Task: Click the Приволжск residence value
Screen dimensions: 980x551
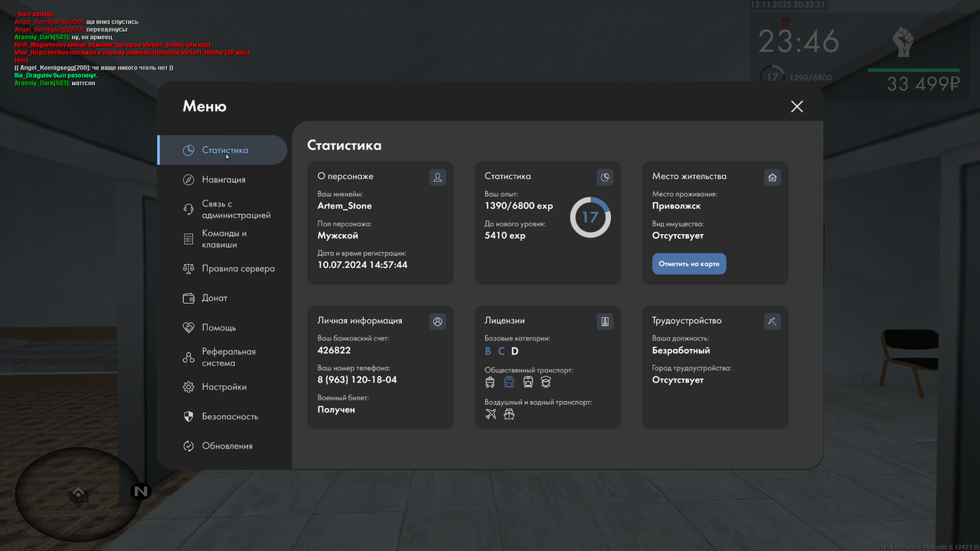Action: 677,206
